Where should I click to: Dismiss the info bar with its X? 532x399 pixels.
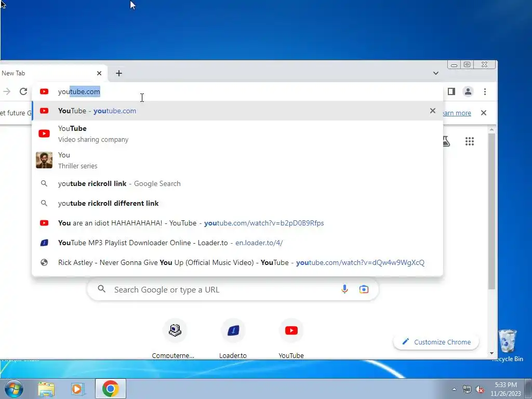click(484, 113)
